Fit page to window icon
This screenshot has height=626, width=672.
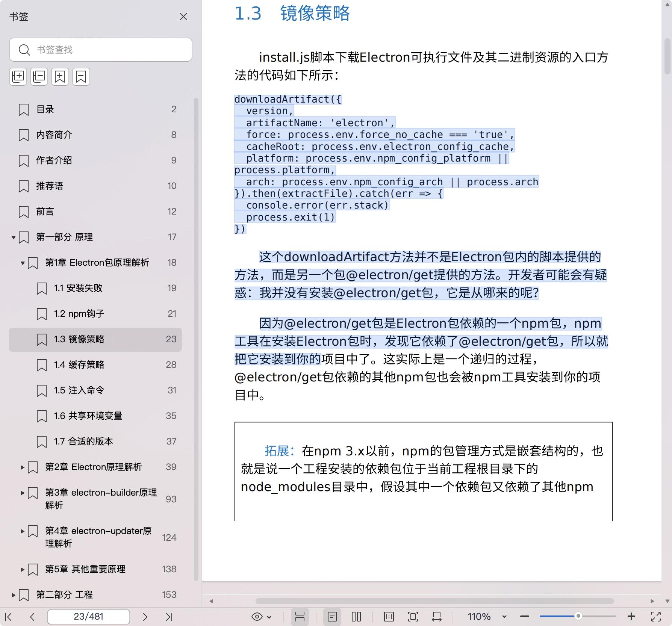[x=413, y=617]
